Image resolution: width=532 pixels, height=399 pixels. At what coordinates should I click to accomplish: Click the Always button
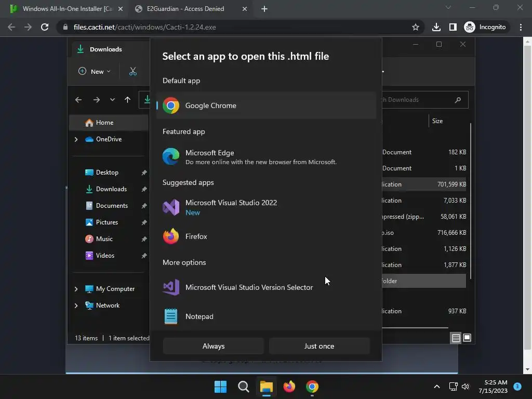coord(214,346)
